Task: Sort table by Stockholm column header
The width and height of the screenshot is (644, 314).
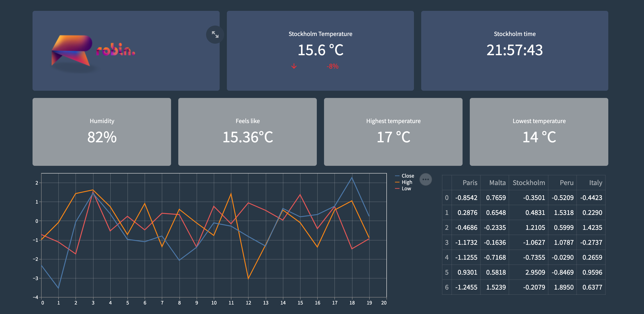Action: click(529, 183)
